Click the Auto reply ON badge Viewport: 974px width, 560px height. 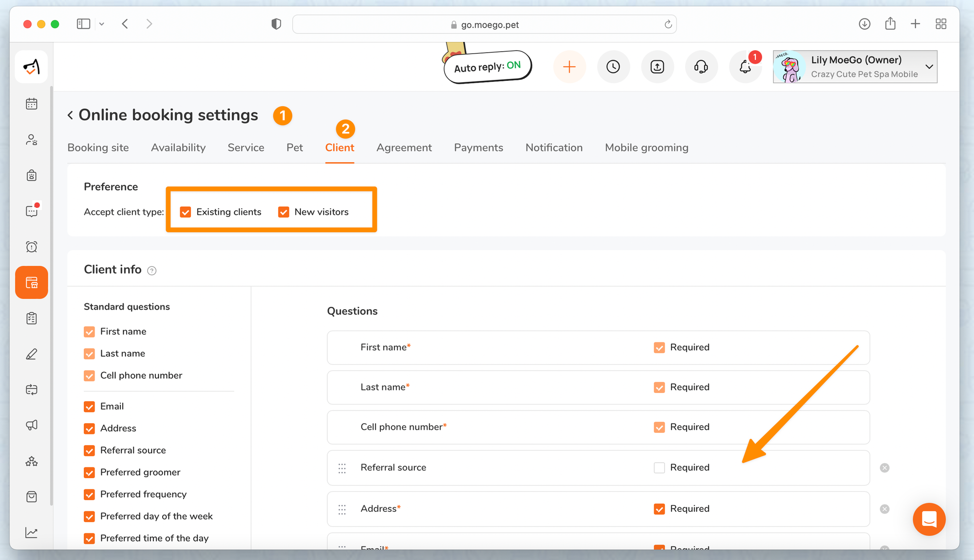tap(487, 67)
